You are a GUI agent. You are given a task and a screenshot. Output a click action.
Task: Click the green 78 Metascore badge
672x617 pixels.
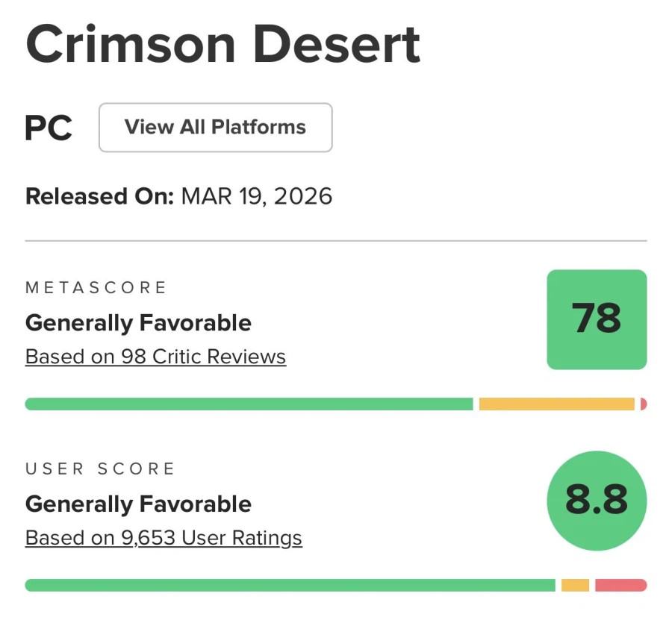tap(597, 319)
